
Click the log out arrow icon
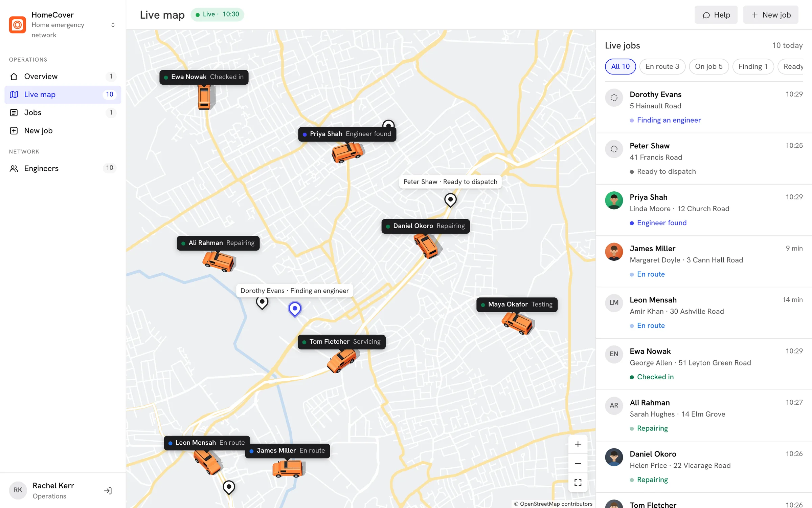click(108, 490)
